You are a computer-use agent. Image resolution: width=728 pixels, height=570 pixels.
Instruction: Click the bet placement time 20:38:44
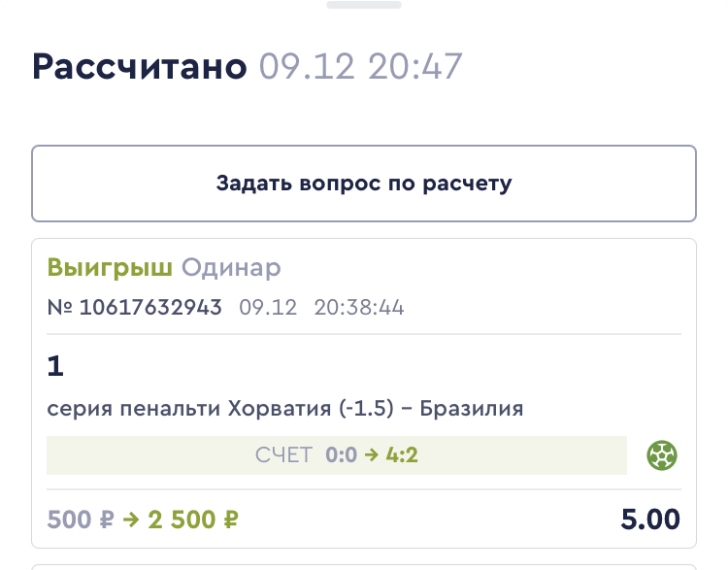359,308
